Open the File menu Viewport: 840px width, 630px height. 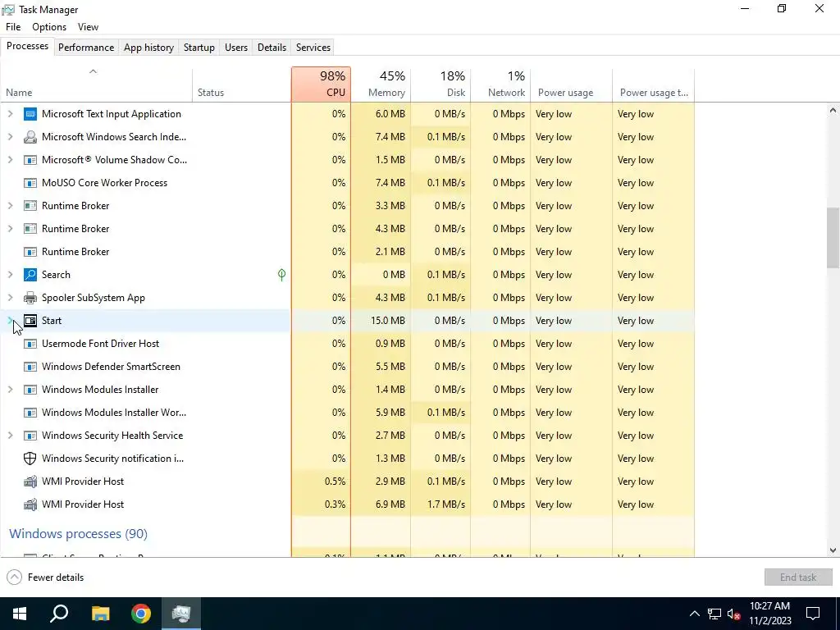[x=13, y=27]
